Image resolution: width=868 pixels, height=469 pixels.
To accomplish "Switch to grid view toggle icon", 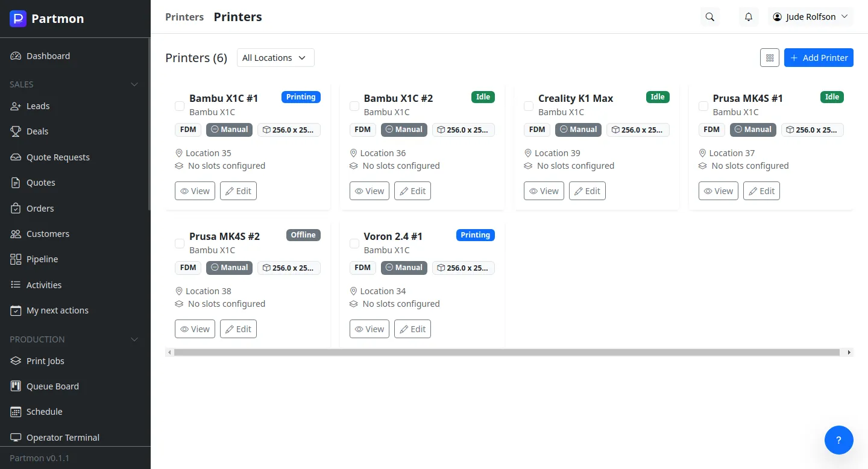I will point(770,58).
